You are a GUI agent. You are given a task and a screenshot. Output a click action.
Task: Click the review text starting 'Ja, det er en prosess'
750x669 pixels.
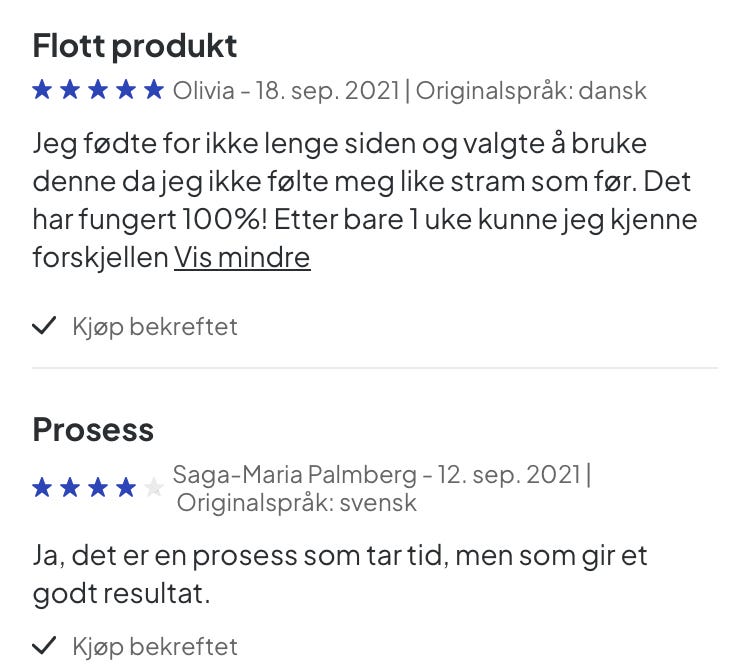(340, 573)
